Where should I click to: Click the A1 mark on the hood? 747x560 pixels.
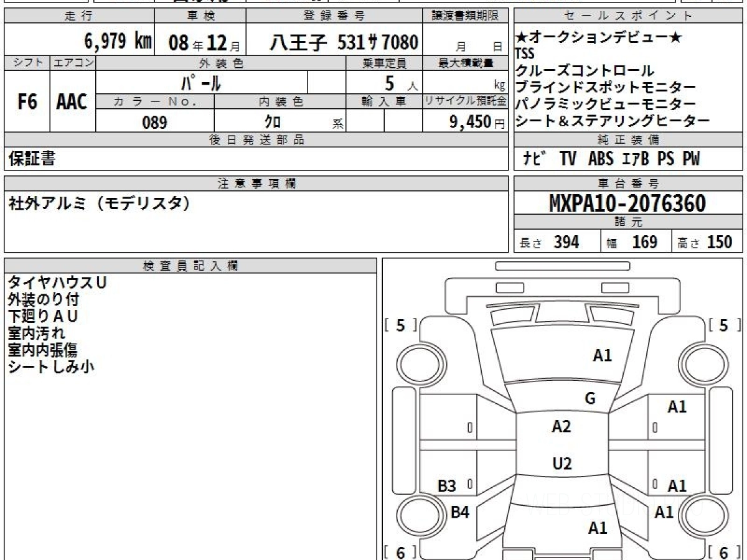602,355
